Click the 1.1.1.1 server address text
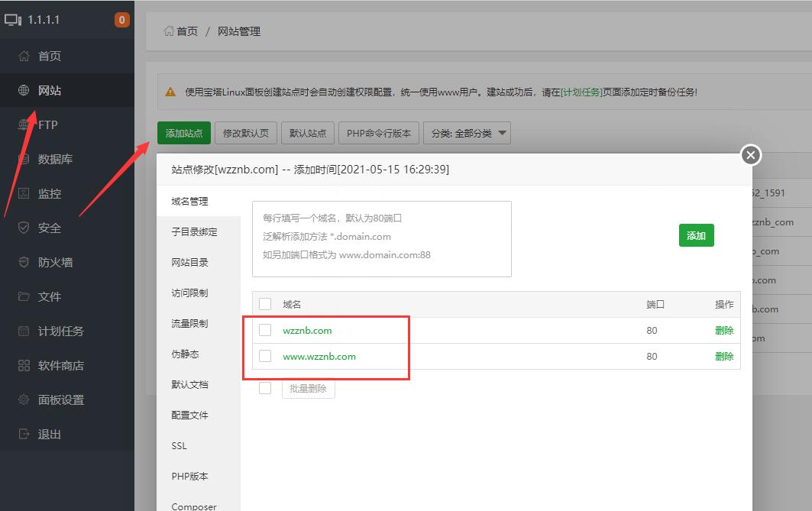 [44, 20]
